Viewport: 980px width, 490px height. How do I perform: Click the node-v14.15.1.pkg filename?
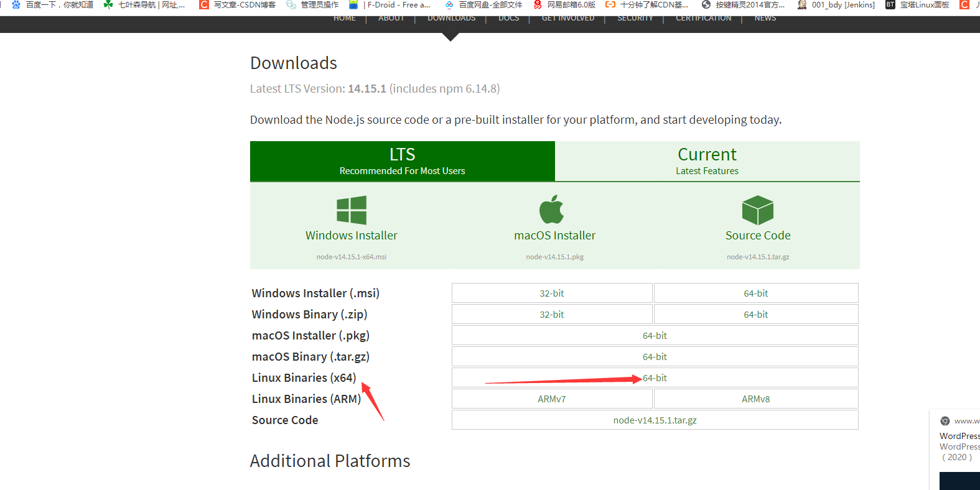click(x=555, y=257)
